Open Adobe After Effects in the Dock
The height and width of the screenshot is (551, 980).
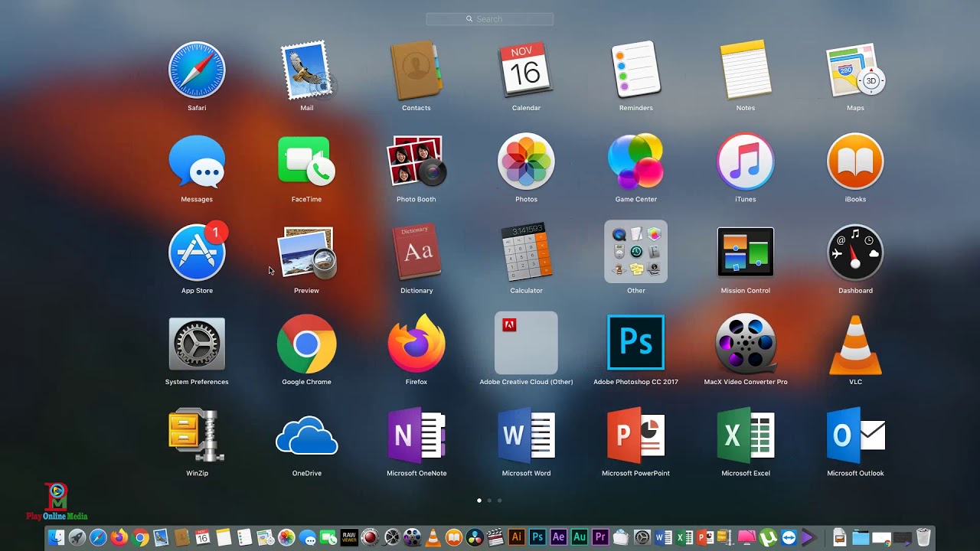[559, 537]
